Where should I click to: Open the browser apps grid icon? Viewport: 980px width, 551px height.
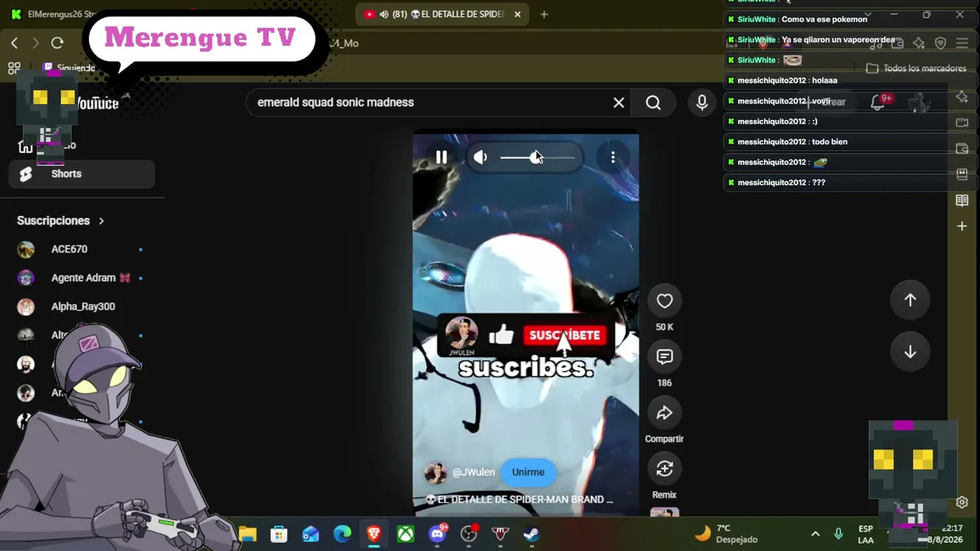click(x=14, y=68)
